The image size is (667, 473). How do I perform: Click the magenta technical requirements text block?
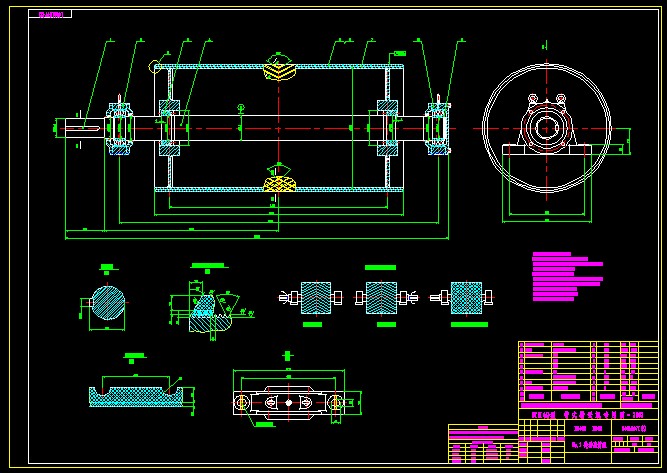pyautogui.click(x=566, y=276)
